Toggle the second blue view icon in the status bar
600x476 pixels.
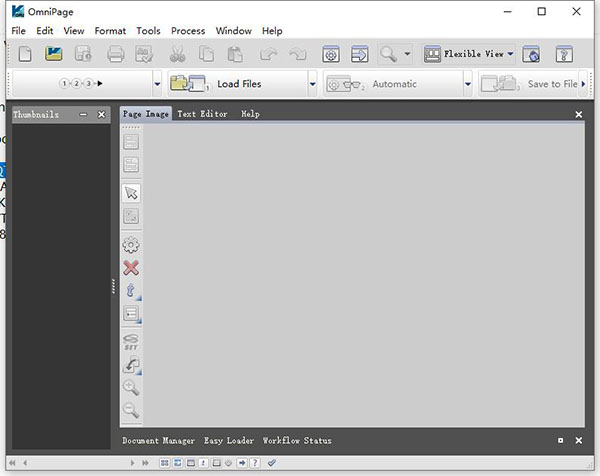tap(178, 463)
